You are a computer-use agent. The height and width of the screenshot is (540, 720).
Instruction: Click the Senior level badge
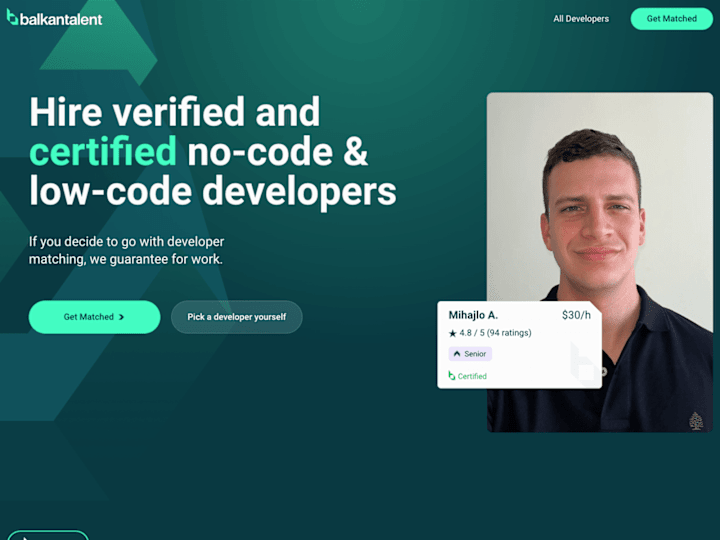[x=470, y=354]
